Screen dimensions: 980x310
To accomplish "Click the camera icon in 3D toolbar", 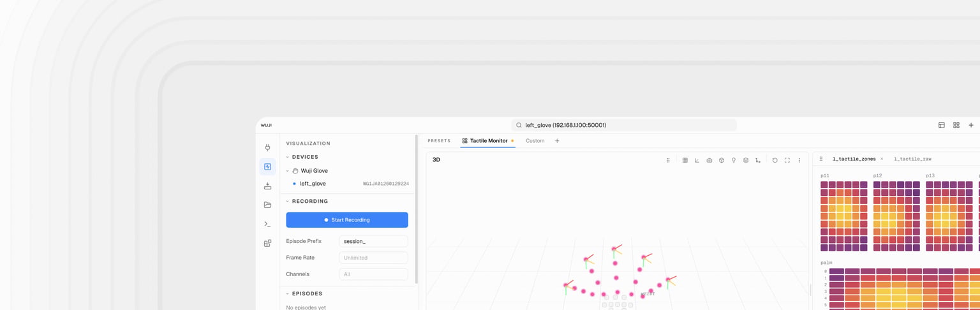I will pos(709,160).
